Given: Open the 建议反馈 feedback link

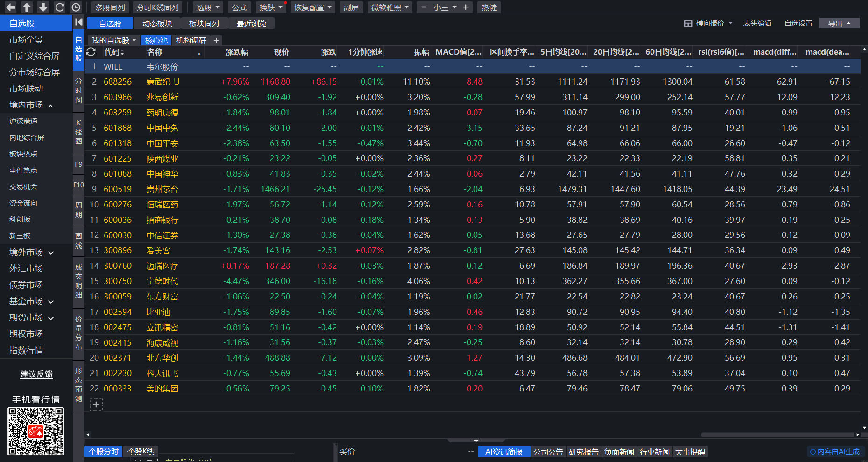Looking at the screenshot, I should [36, 374].
